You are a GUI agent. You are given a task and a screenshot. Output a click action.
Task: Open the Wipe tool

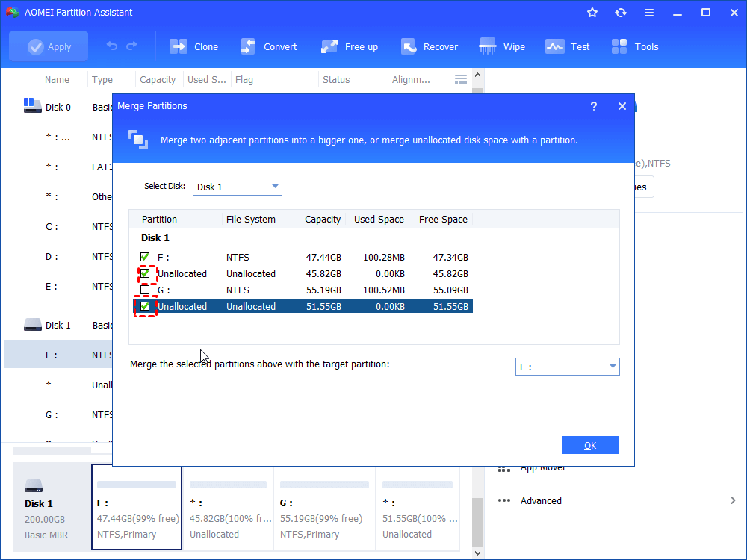(502, 46)
